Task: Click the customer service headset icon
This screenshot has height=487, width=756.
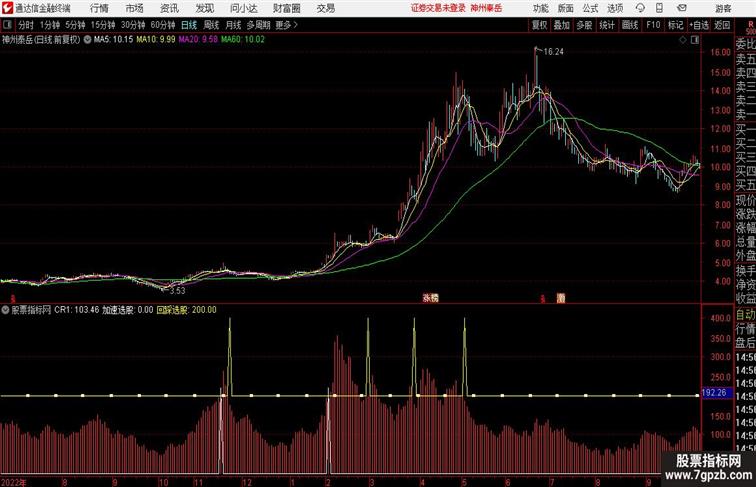Action: point(640,8)
